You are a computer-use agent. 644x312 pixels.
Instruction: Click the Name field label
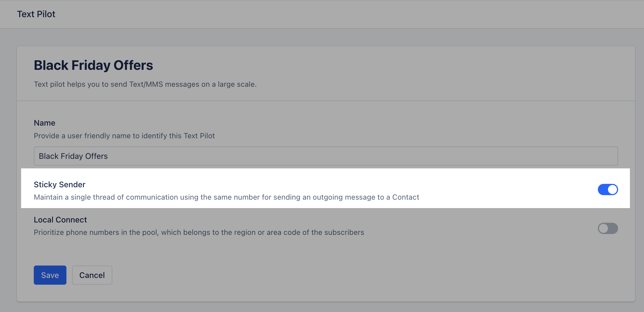click(44, 123)
